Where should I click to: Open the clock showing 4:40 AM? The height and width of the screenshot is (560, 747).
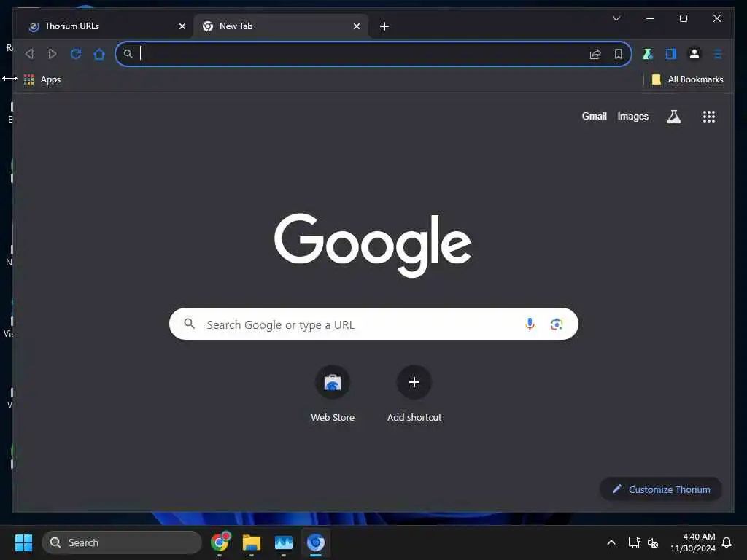(x=693, y=542)
